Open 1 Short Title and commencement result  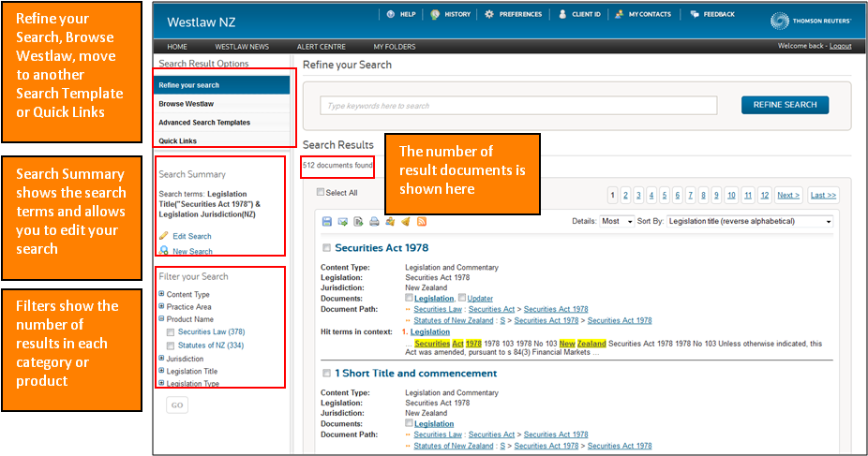(416, 374)
